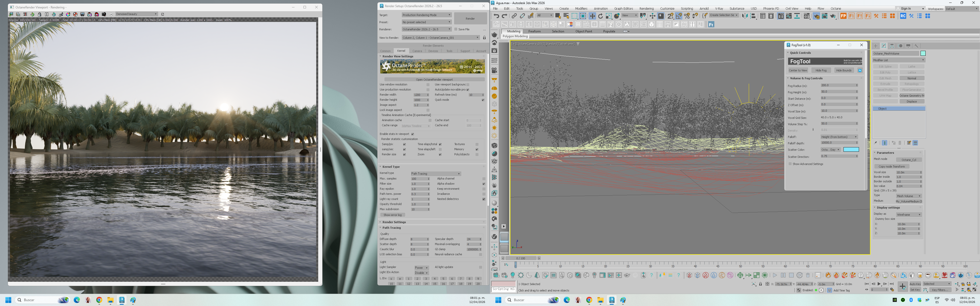Toggle the Save File checkbox
This screenshot has width=980, height=306.
(456, 29)
